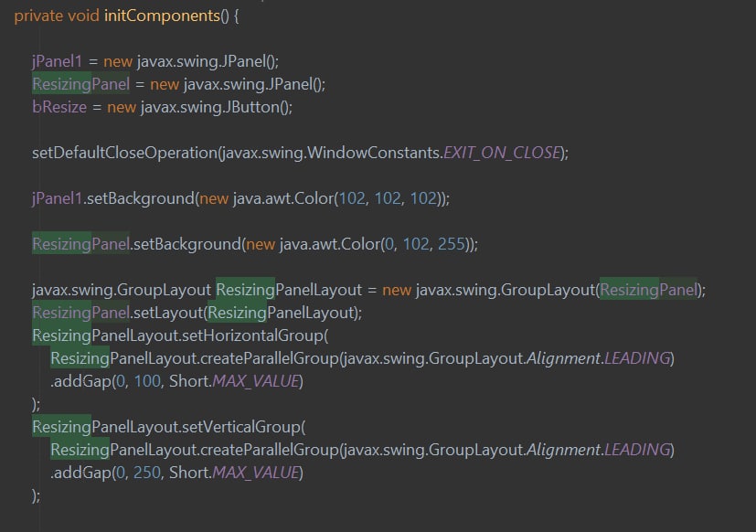This screenshot has width=756, height=532.
Task: Click setBackground on the ResizingPanel line
Action: [x=187, y=244]
